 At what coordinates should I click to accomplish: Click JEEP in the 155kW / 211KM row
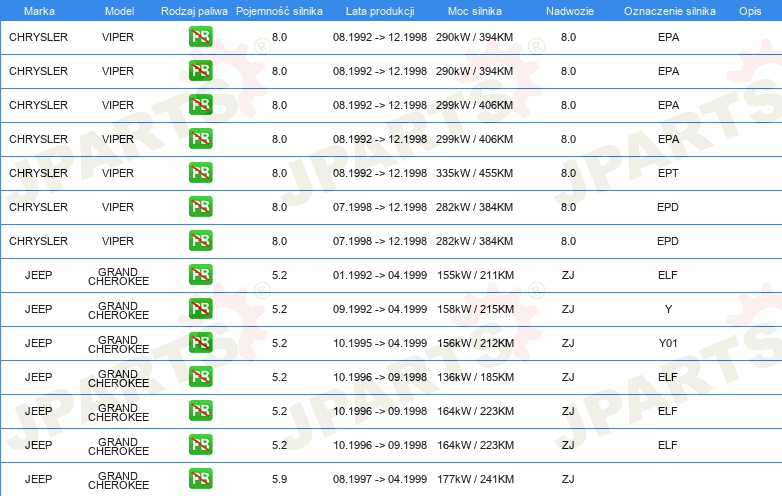point(38,275)
